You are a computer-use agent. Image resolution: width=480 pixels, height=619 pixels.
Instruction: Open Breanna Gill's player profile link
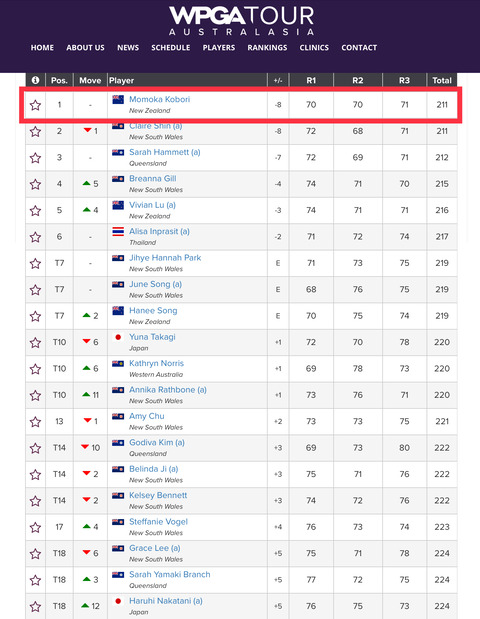click(x=153, y=179)
